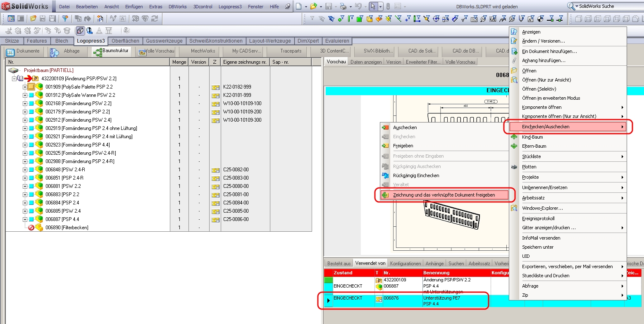Open Stückliste submenu in context menu
Image resolution: width=644 pixels, height=324 pixels.
click(568, 156)
